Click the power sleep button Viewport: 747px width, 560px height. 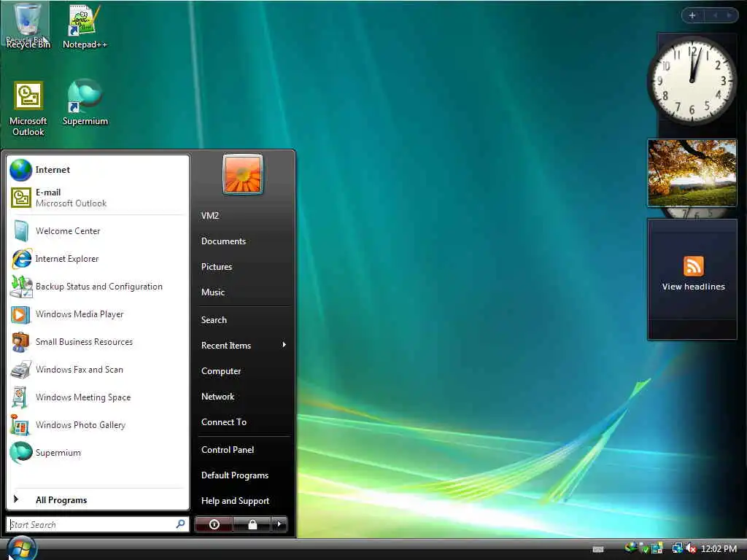[214, 524]
